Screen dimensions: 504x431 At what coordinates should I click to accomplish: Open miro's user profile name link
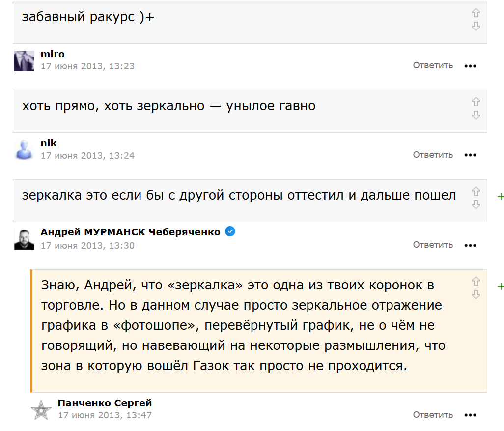(x=53, y=54)
